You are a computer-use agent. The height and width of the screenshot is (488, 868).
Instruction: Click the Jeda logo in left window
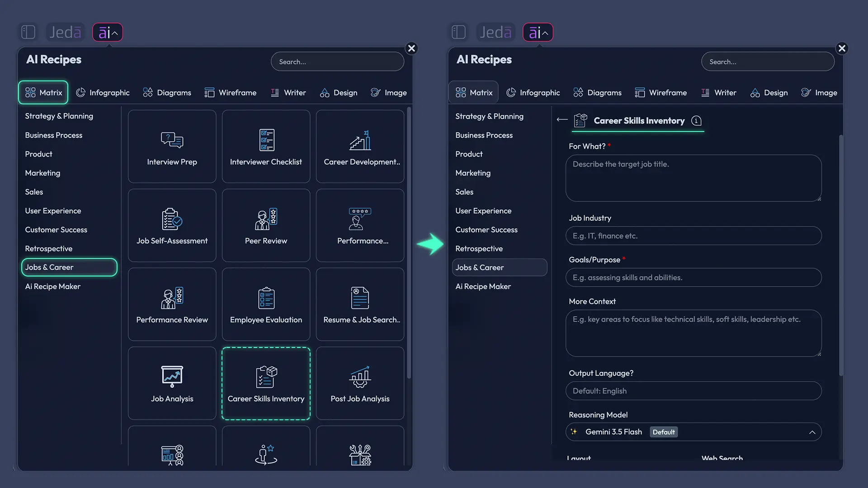click(66, 32)
